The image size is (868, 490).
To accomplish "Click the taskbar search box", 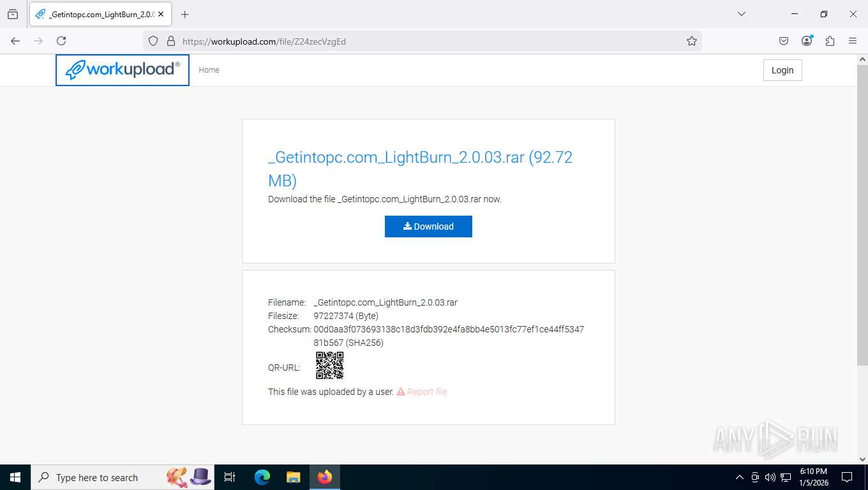I will pos(123,477).
